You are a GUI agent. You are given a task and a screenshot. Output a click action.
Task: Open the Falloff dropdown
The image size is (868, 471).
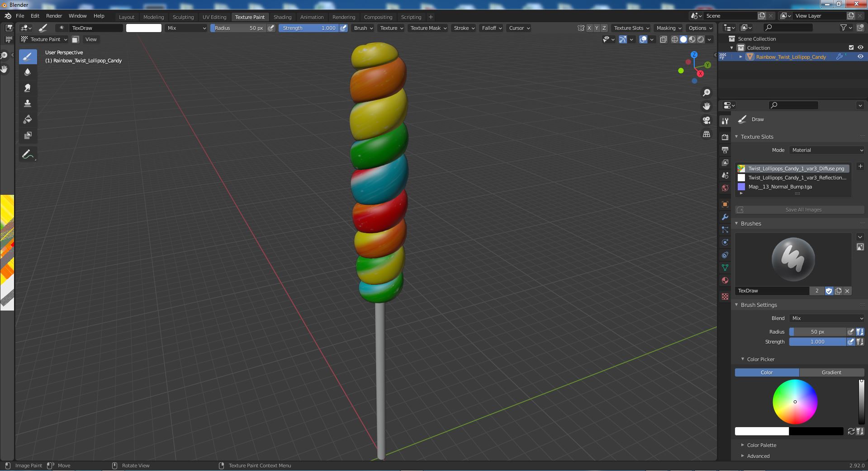[x=492, y=28]
